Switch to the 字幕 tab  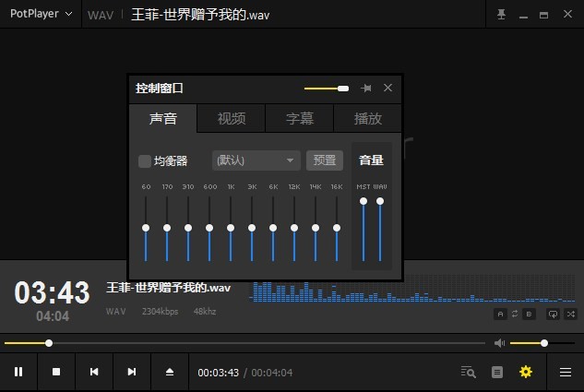(300, 119)
